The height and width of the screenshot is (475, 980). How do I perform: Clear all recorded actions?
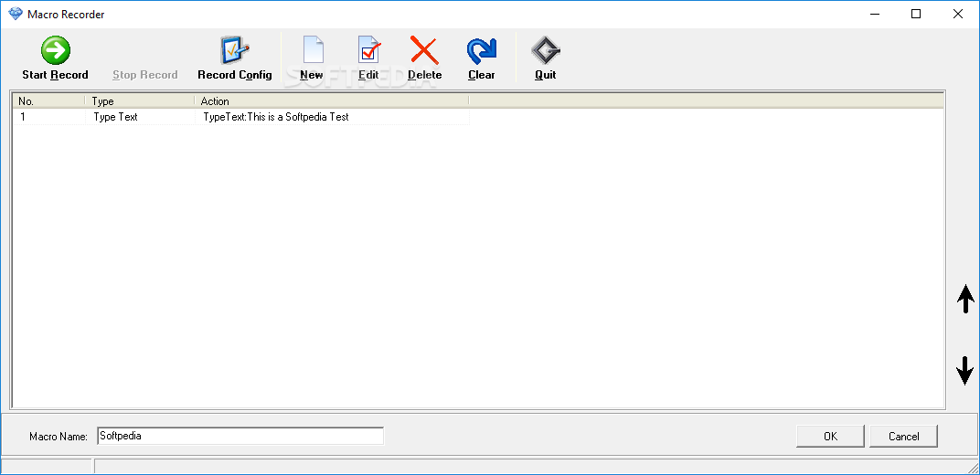481,58
